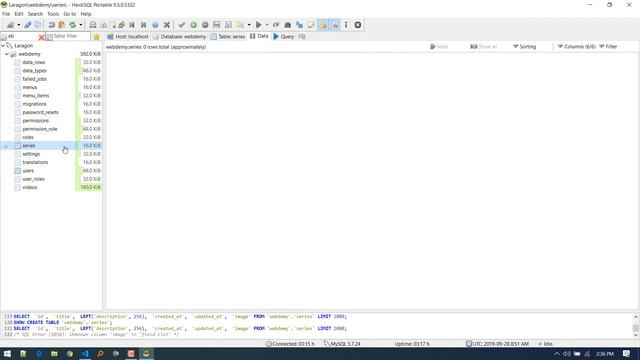Open the load SQL file dropdown arrow
Screen dimensions: 640x360
pos(249,25)
